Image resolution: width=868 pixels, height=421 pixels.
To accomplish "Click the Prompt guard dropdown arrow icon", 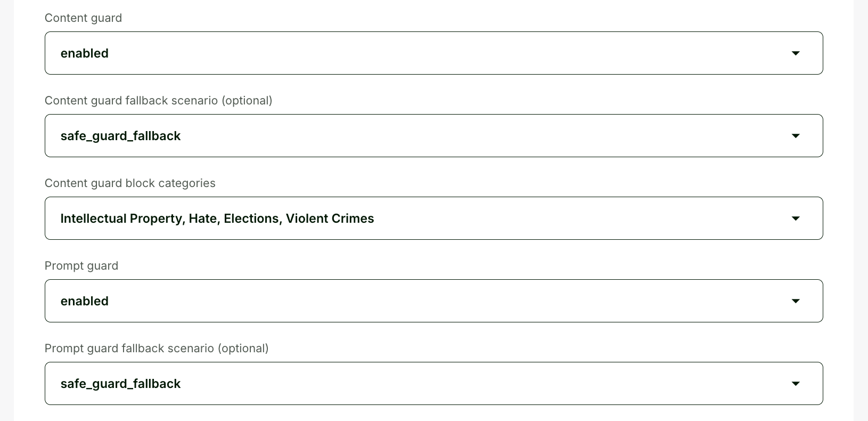I will click(796, 301).
